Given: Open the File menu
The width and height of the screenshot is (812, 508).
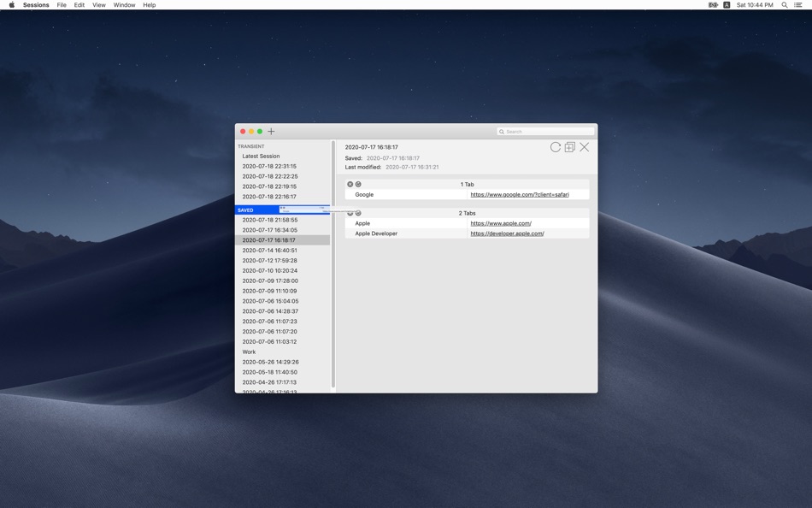Looking at the screenshot, I should pyautogui.click(x=62, y=4).
